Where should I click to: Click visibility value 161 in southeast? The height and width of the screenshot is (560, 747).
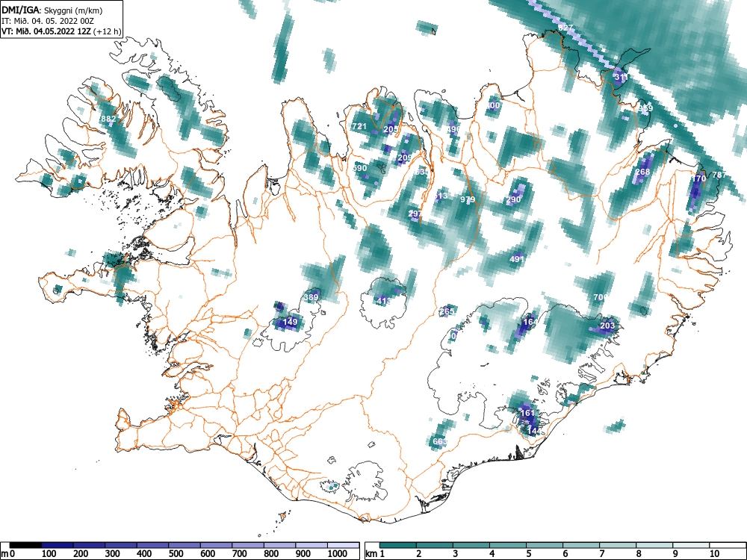(527, 413)
